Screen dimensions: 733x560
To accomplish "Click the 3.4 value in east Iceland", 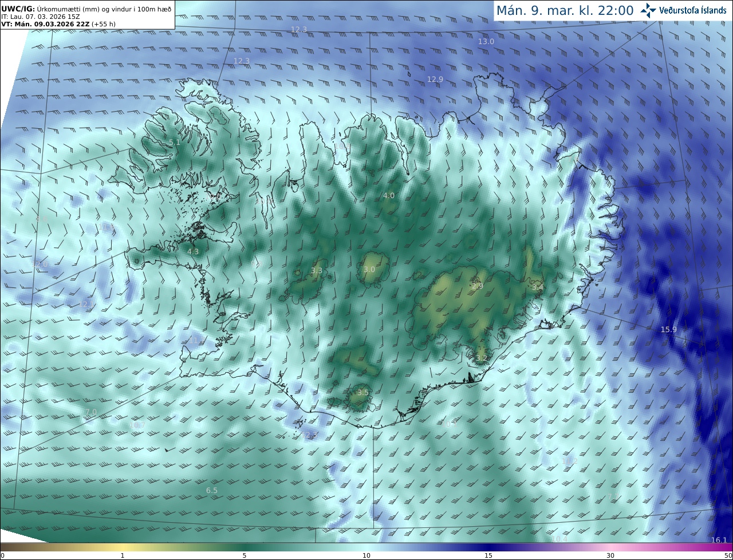I will [x=537, y=287].
